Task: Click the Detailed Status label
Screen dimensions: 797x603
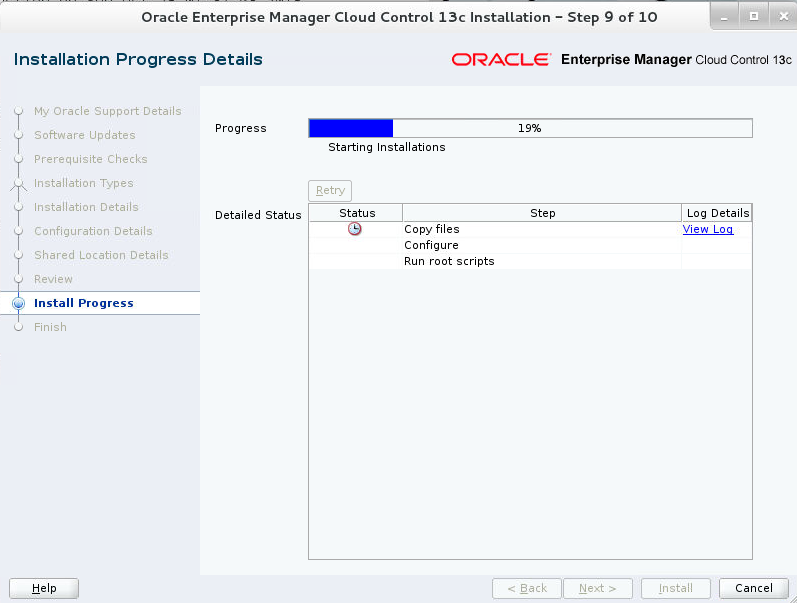Action: coord(258,215)
